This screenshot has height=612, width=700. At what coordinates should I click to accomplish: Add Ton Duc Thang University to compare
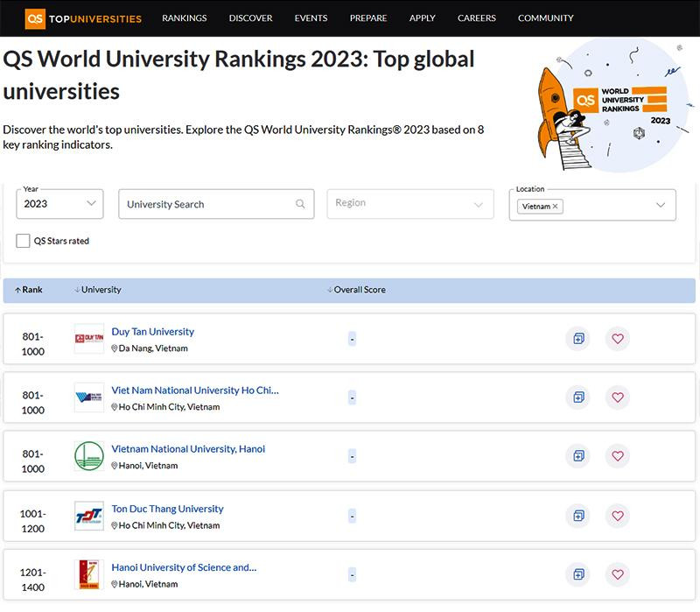(x=577, y=516)
